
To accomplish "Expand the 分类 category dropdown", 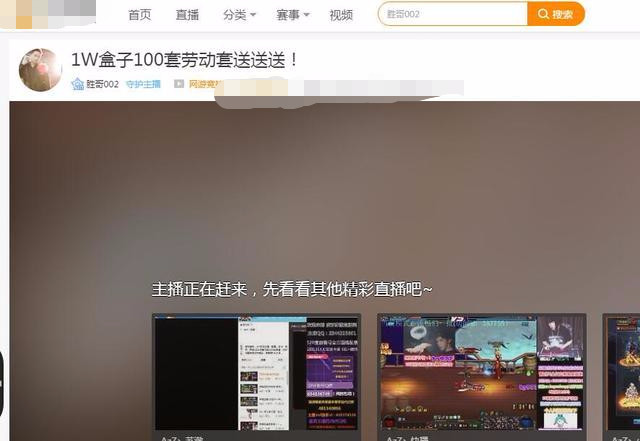I will coord(239,15).
